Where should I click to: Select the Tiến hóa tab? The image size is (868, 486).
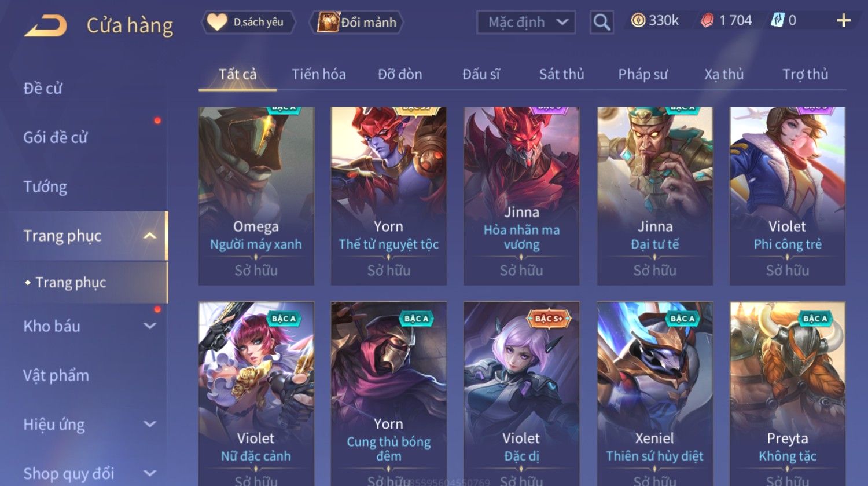point(318,74)
